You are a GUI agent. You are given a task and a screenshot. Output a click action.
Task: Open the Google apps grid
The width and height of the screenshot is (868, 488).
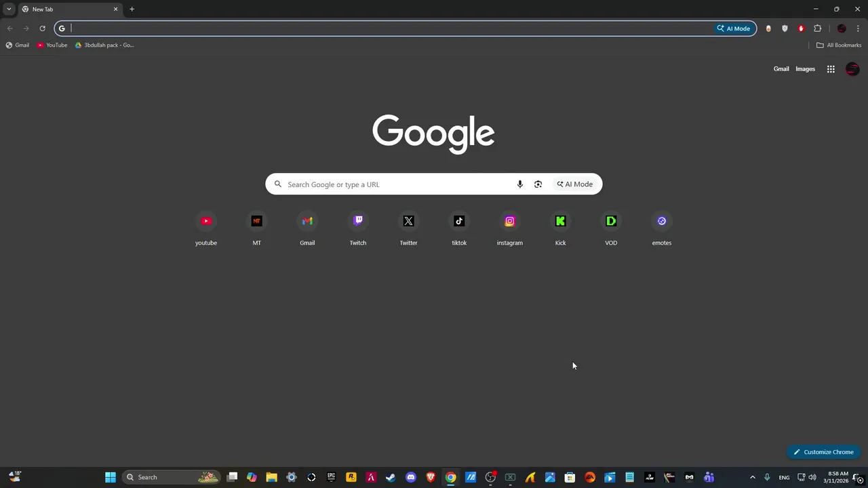[831, 69]
